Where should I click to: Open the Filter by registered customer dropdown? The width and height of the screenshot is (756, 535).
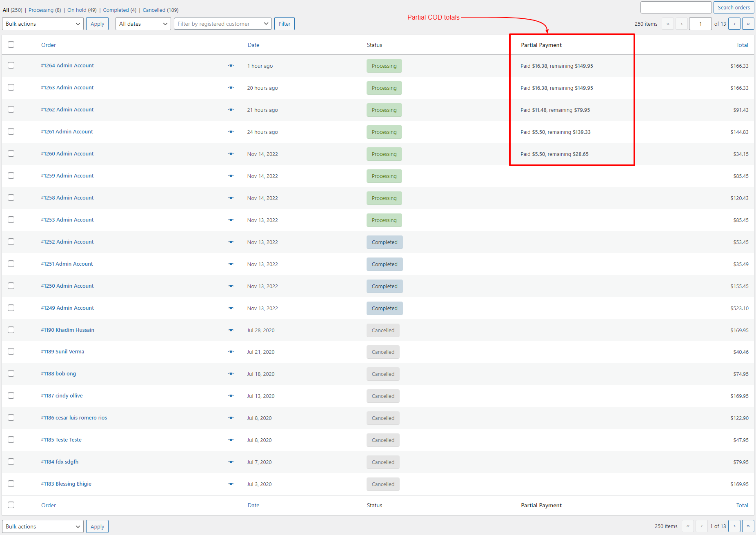tap(222, 23)
